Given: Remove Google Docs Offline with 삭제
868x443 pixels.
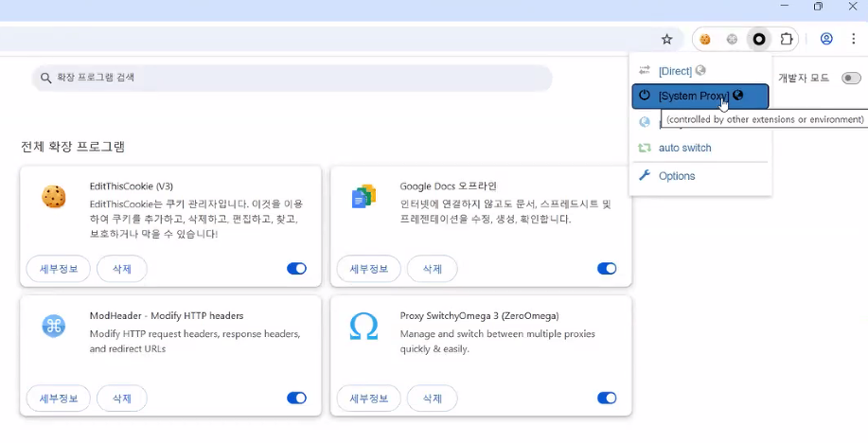Looking at the screenshot, I should point(433,269).
